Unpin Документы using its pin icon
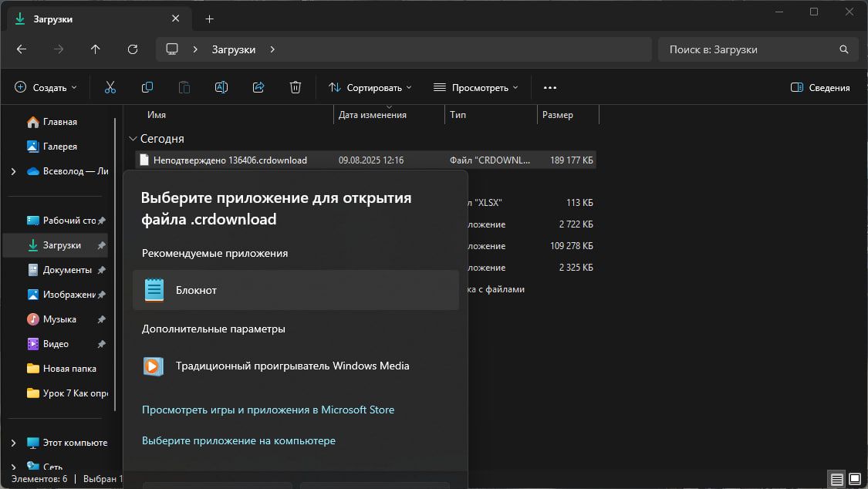 pyautogui.click(x=101, y=270)
